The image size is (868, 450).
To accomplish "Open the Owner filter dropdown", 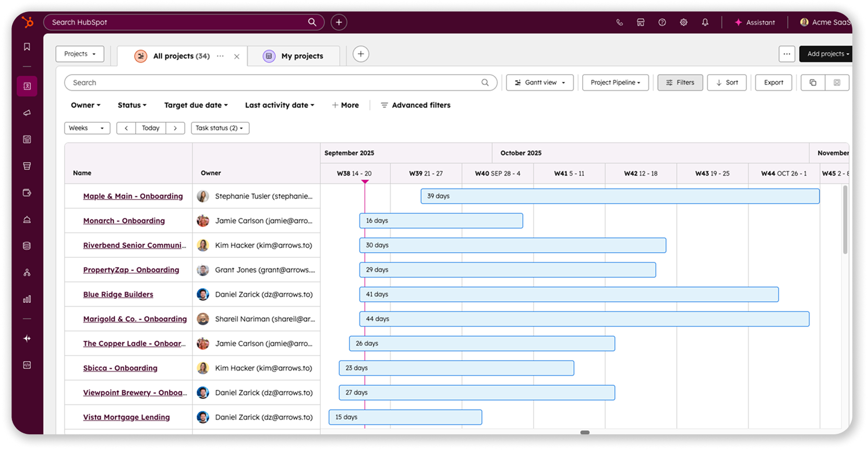I will pos(86,105).
